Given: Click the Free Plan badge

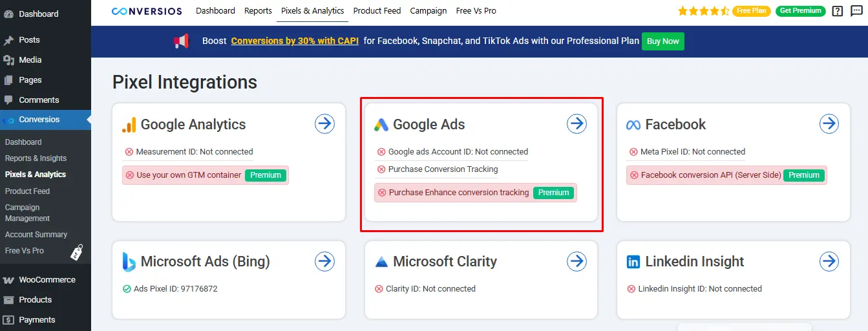Looking at the screenshot, I should pos(752,11).
